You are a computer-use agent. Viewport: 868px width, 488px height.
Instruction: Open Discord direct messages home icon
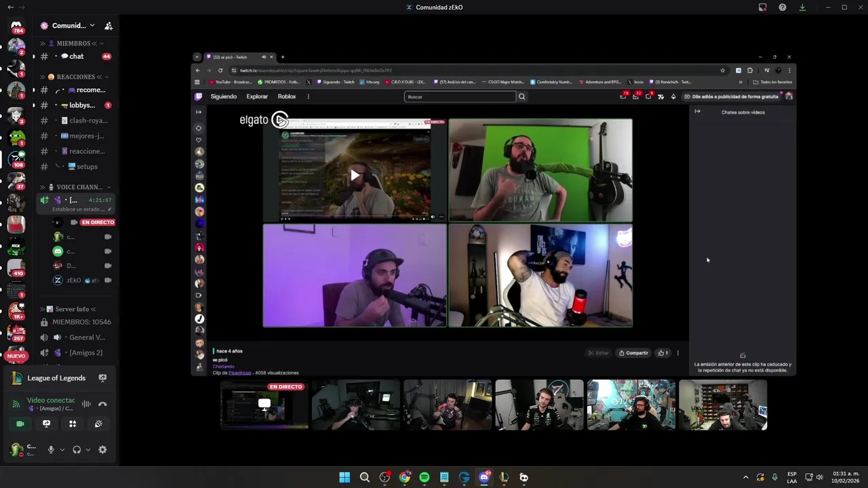(16, 25)
